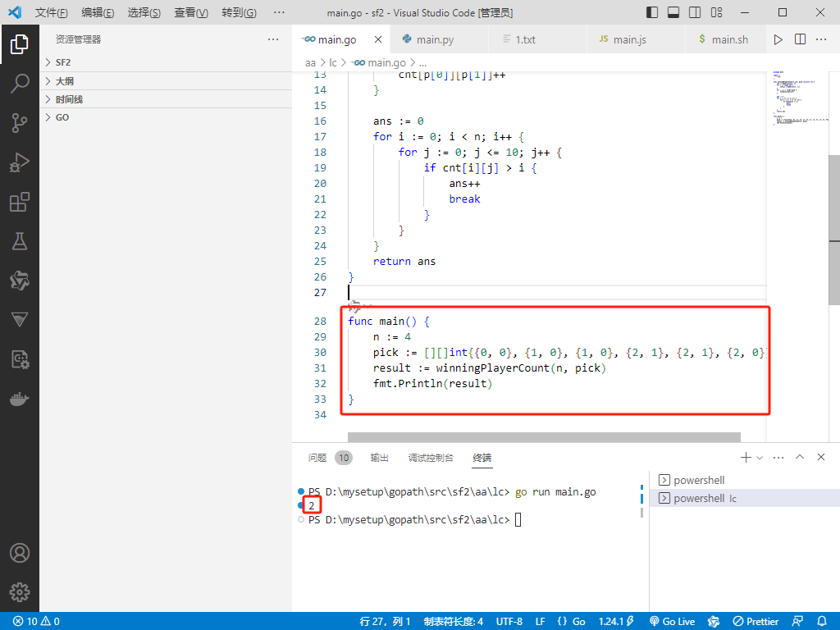Image resolution: width=840 pixels, height=630 pixels.
Task: Switch to the main.sh tab
Action: (x=725, y=39)
